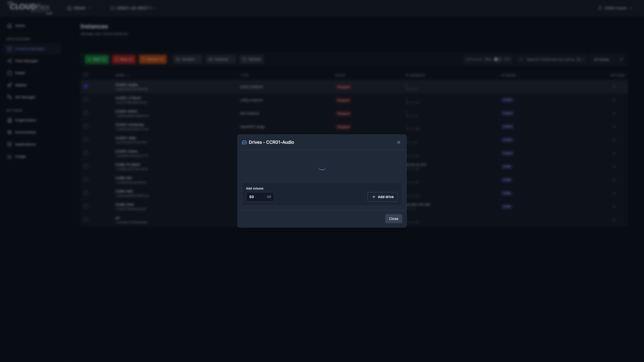Click the 'Add volume' label
This screenshot has height=362, width=644.
[x=255, y=188]
